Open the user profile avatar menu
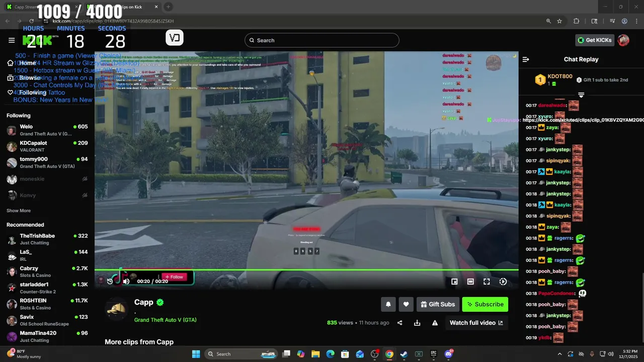 [623, 40]
